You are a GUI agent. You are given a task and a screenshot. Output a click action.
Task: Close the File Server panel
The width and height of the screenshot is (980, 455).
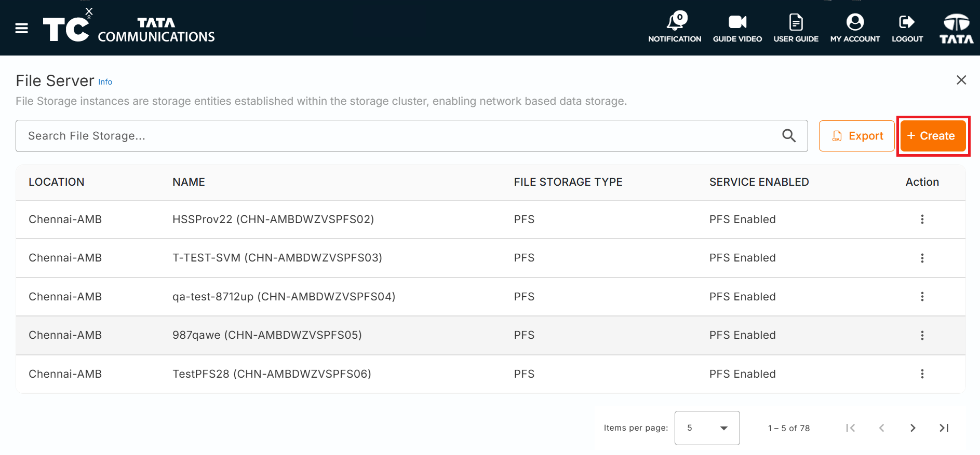pyautogui.click(x=961, y=80)
